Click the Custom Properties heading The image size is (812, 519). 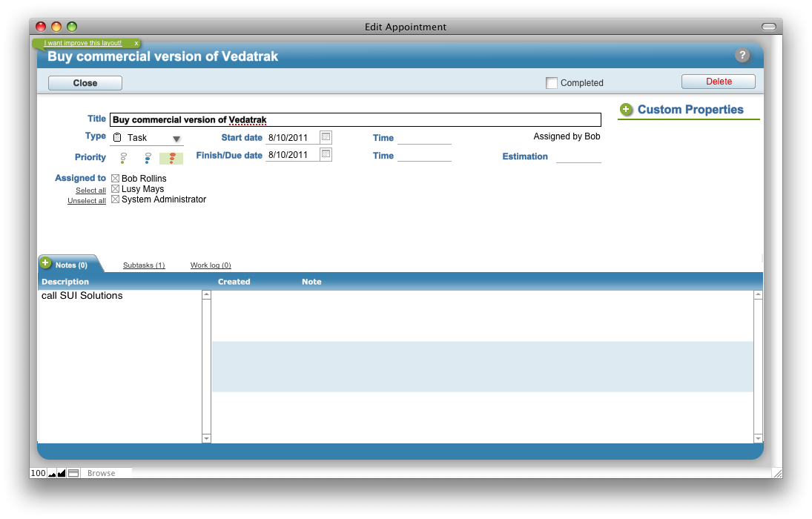690,109
